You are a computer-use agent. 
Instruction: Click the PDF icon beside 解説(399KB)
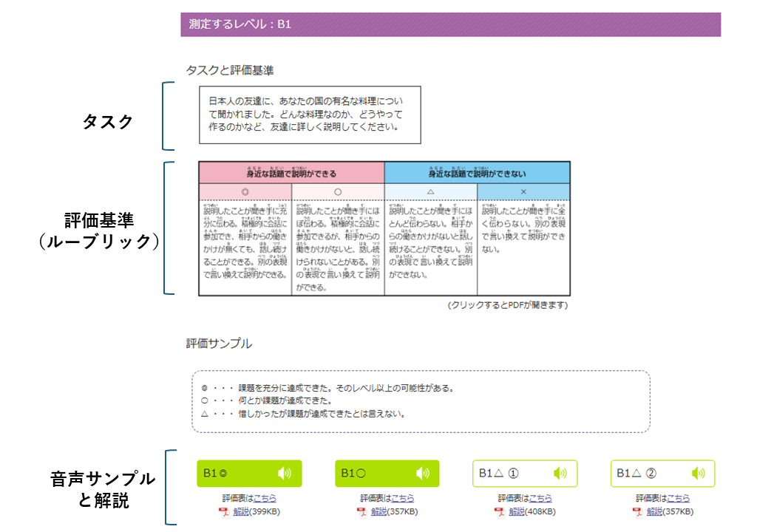pos(223,512)
